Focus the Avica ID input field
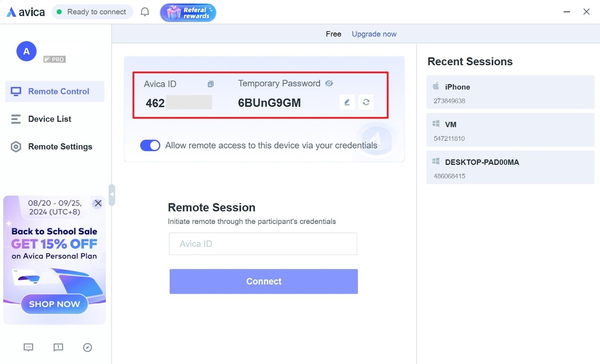 (x=263, y=244)
